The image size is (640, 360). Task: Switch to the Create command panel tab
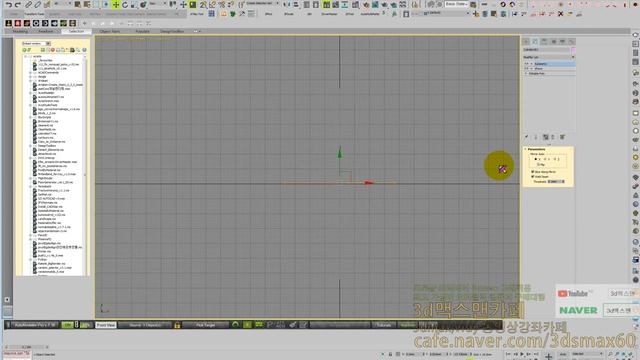527,41
